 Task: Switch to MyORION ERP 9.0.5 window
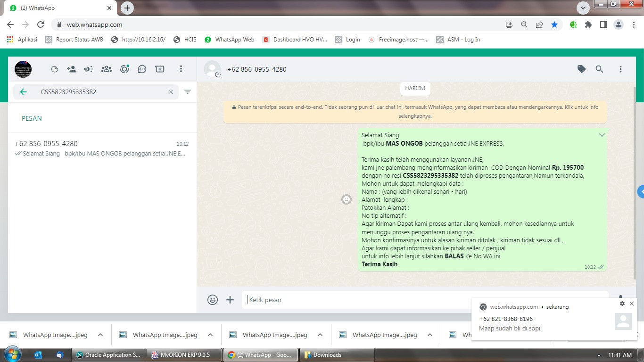[x=184, y=355]
